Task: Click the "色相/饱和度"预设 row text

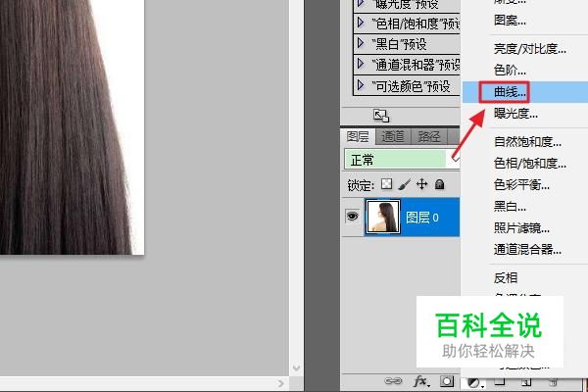Action: (x=416, y=24)
